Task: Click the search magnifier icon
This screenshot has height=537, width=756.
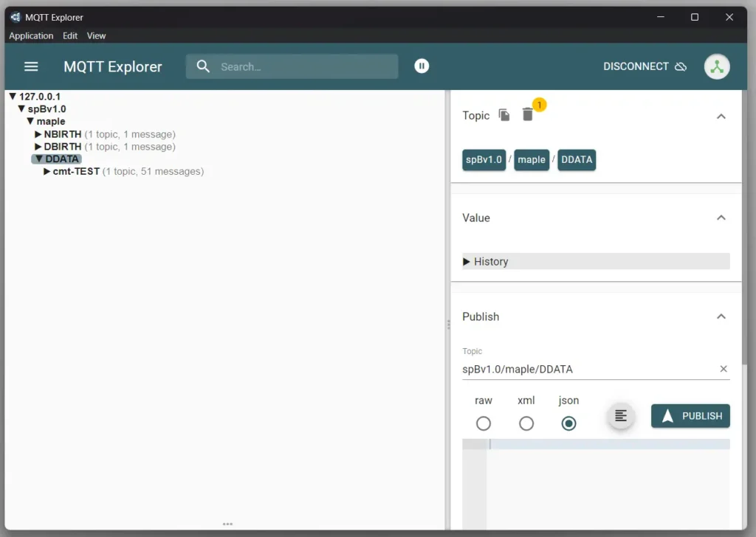Action: click(203, 66)
